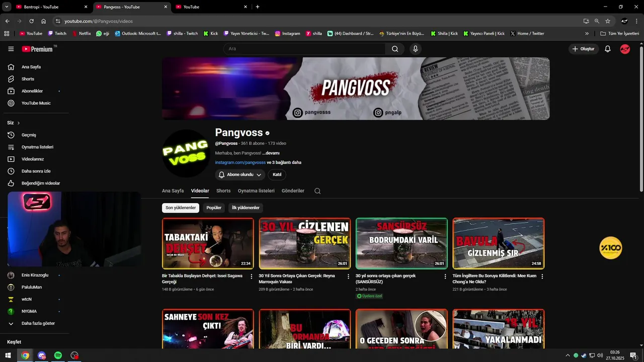Open the notifications bell in header
Viewport: 644px width, 362px height.
[x=607, y=49]
